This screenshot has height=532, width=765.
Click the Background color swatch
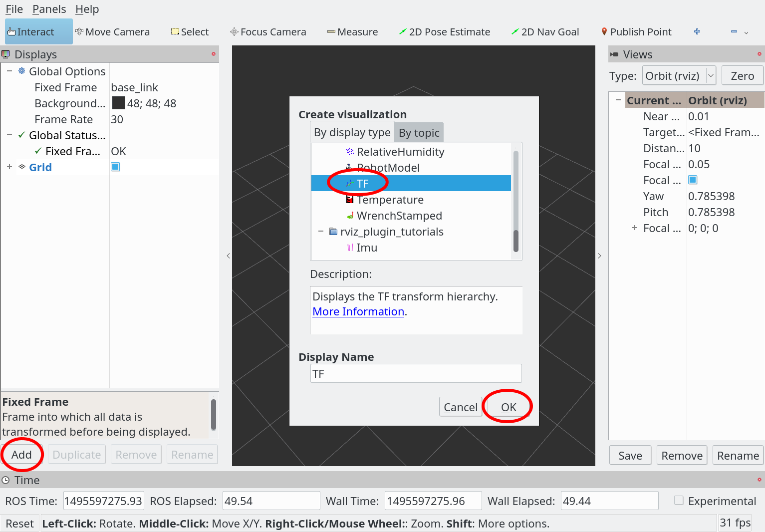pyautogui.click(x=118, y=103)
